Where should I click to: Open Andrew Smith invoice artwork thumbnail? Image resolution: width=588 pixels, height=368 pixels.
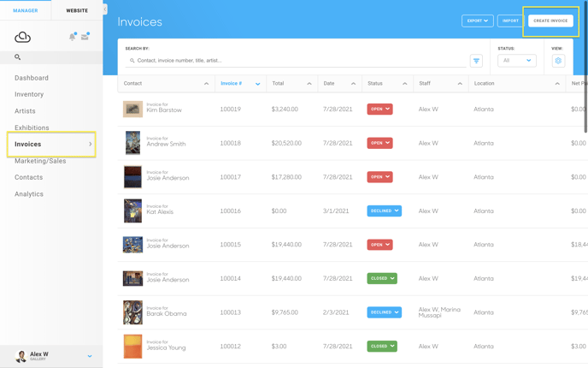pyautogui.click(x=132, y=143)
